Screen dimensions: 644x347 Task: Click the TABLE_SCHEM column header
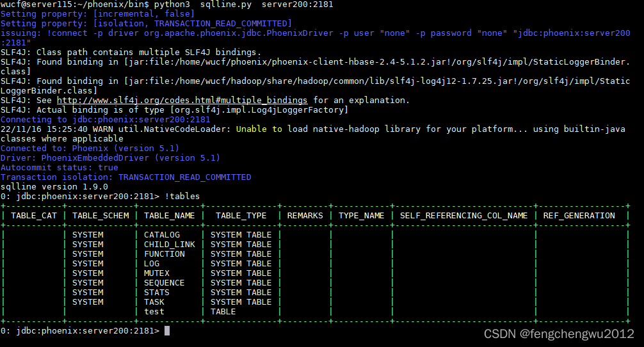pos(101,216)
